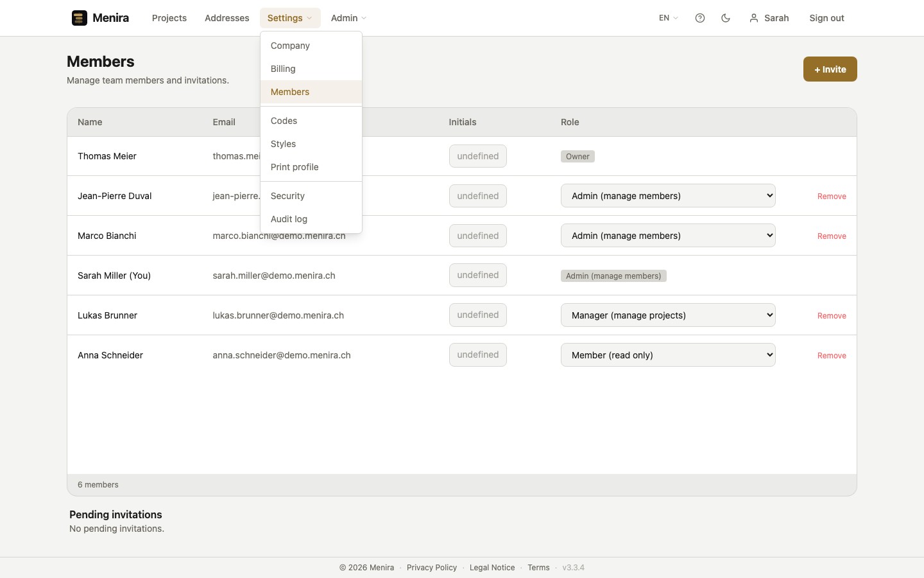Image resolution: width=924 pixels, height=578 pixels.
Task: Click the Initials column header
Action: 463,122
